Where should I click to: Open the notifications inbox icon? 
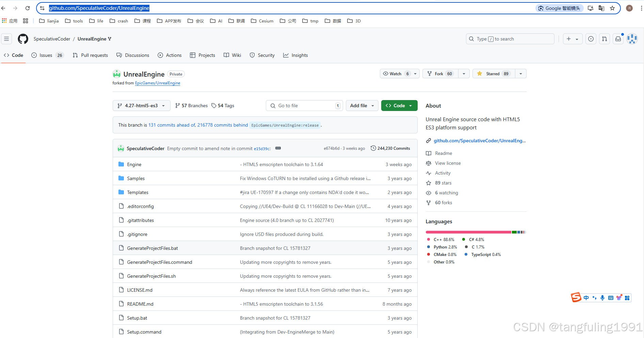point(618,39)
